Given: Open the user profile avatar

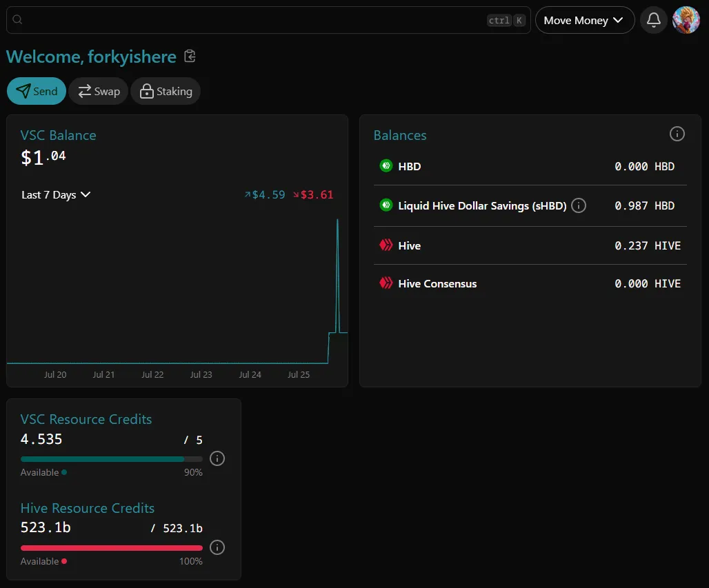Looking at the screenshot, I should click(x=686, y=20).
